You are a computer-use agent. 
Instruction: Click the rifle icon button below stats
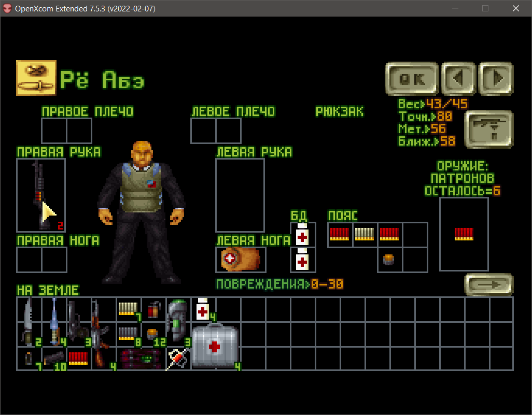tap(489, 129)
